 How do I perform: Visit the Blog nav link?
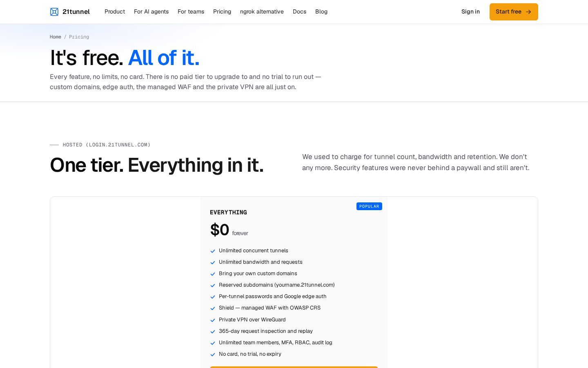tap(321, 12)
